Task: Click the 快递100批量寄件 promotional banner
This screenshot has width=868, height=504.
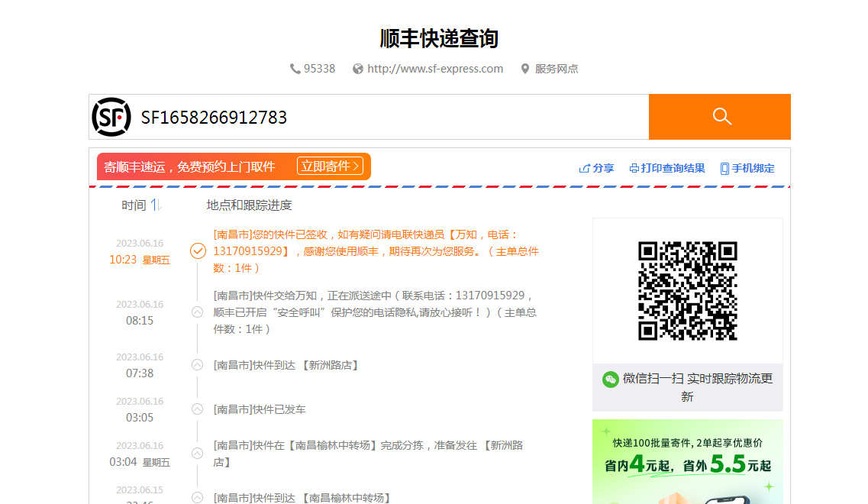Action: tap(688, 461)
